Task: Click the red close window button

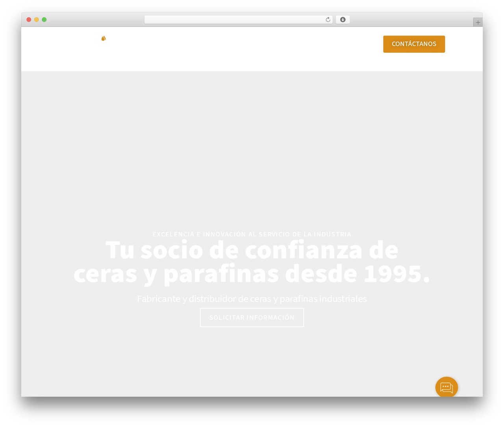Action: pos(29,20)
